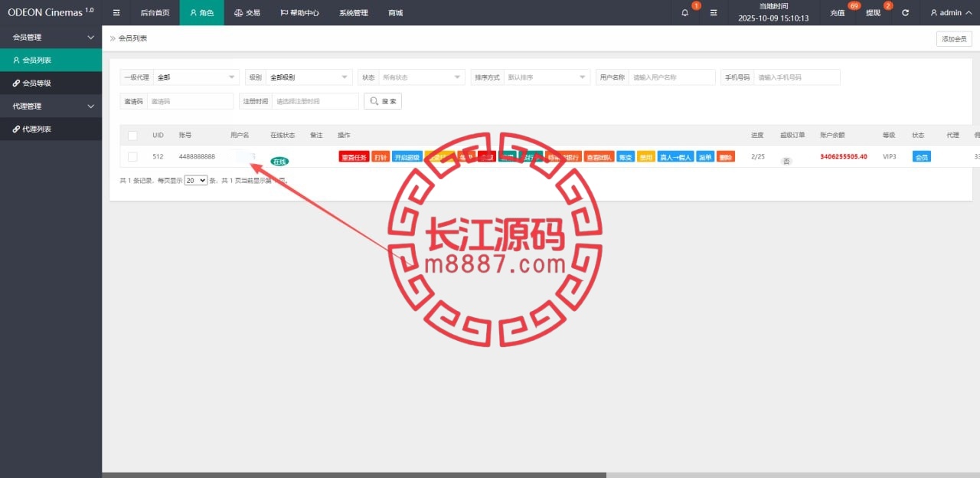Click the 开启超级 action button
This screenshot has height=478, width=980.
407,157
